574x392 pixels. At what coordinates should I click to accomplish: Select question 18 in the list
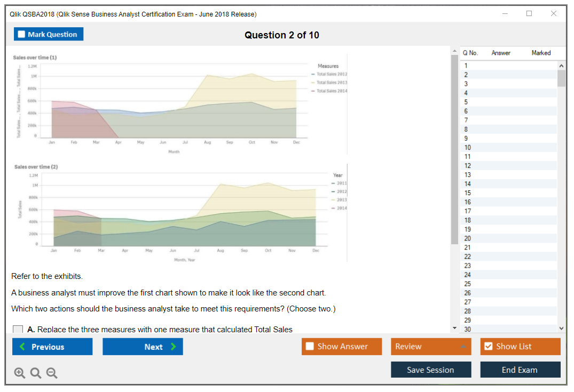click(x=468, y=220)
